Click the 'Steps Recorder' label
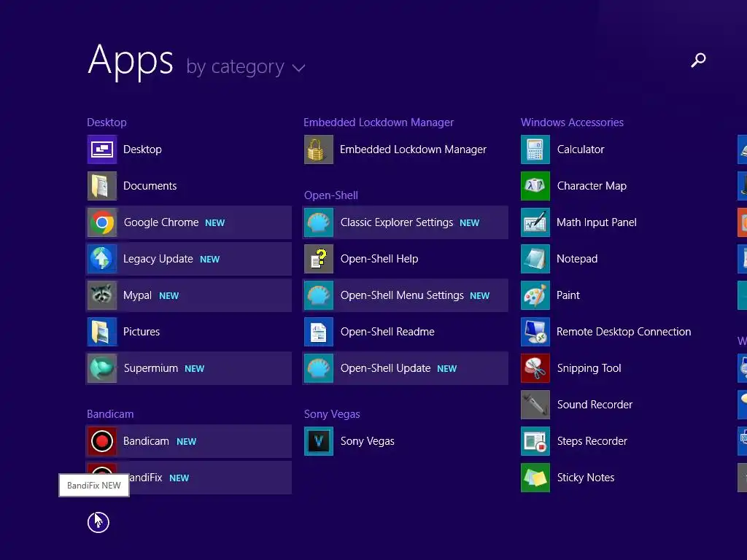 (592, 441)
